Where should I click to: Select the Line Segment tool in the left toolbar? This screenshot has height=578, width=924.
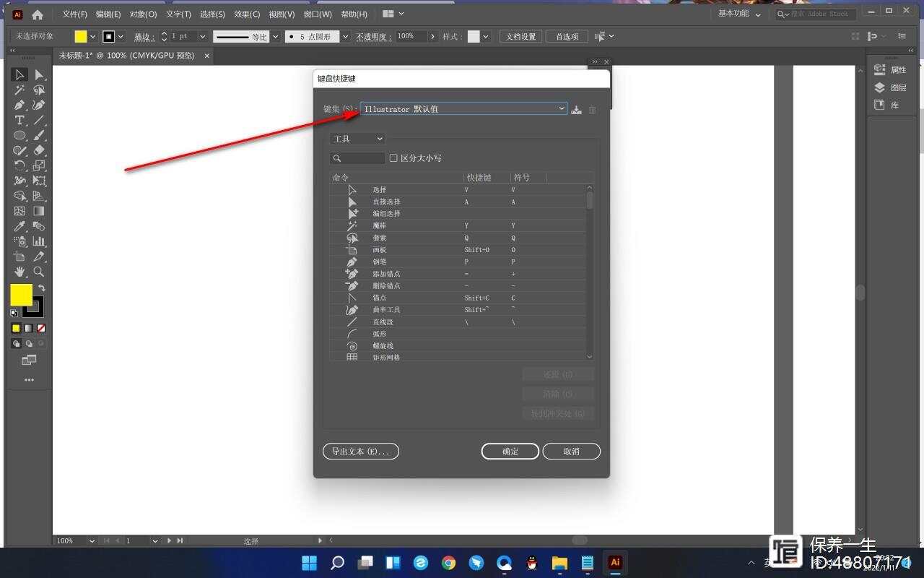point(39,121)
